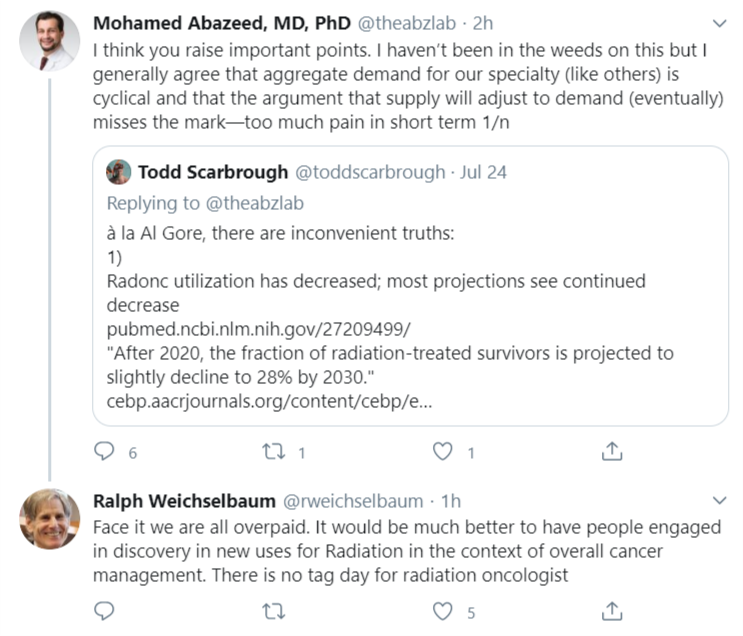
Task: Open the Jul 24 quoted tweet timestamp
Action: 483,172
